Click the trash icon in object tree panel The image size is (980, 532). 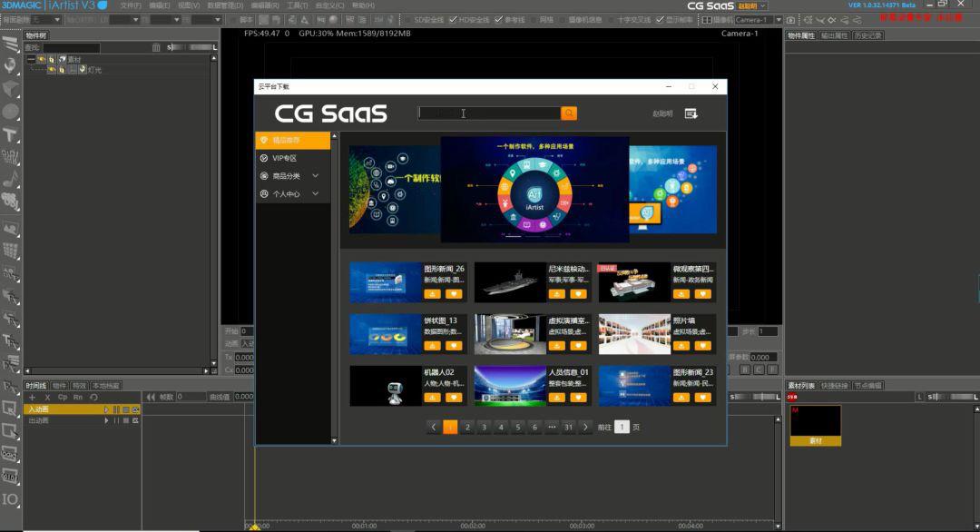[156, 47]
